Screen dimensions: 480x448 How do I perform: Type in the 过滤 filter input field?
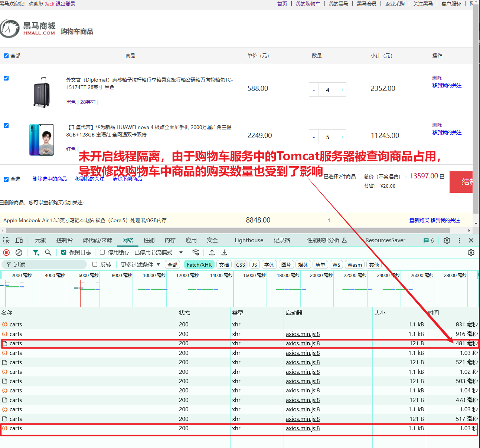point(48,264)
